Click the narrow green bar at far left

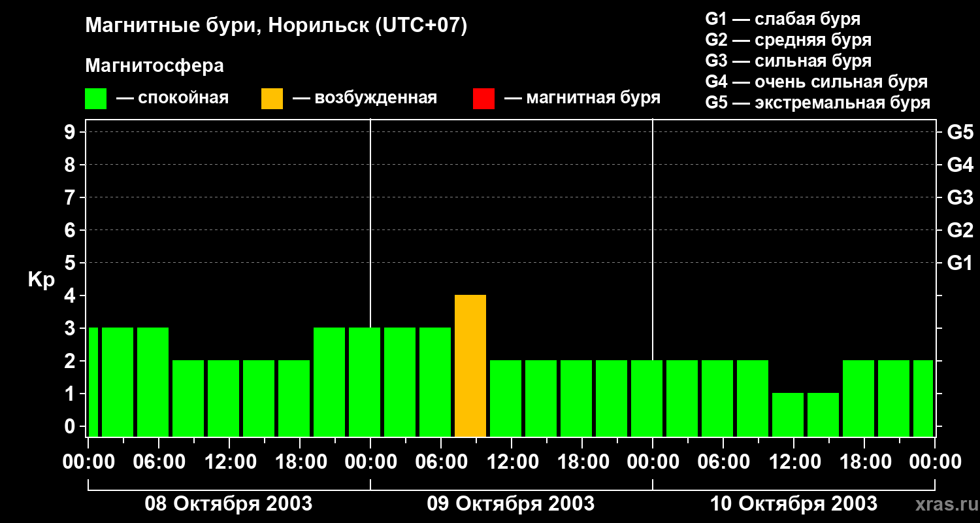[93, 382]
